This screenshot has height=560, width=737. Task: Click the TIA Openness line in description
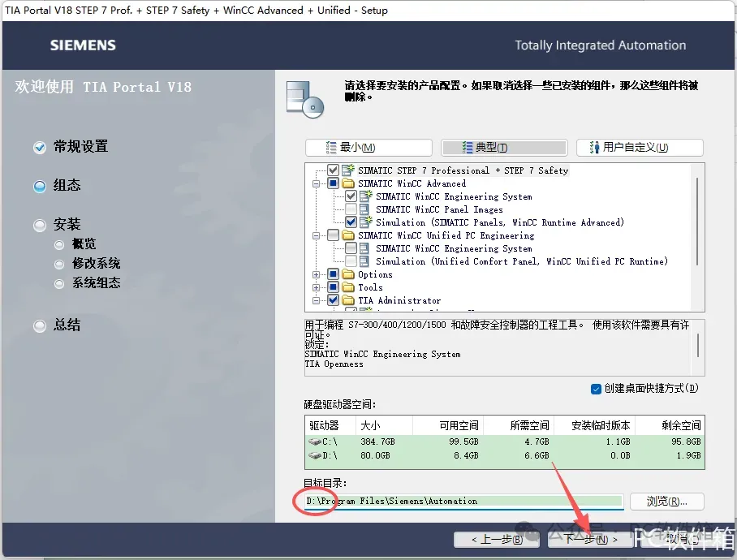[334, 364]
